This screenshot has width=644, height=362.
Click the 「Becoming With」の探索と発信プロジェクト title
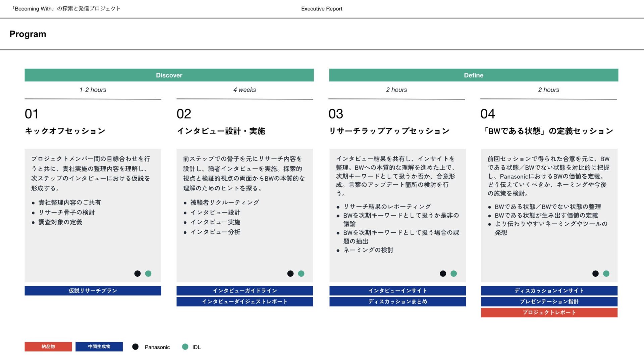[66, 9]
